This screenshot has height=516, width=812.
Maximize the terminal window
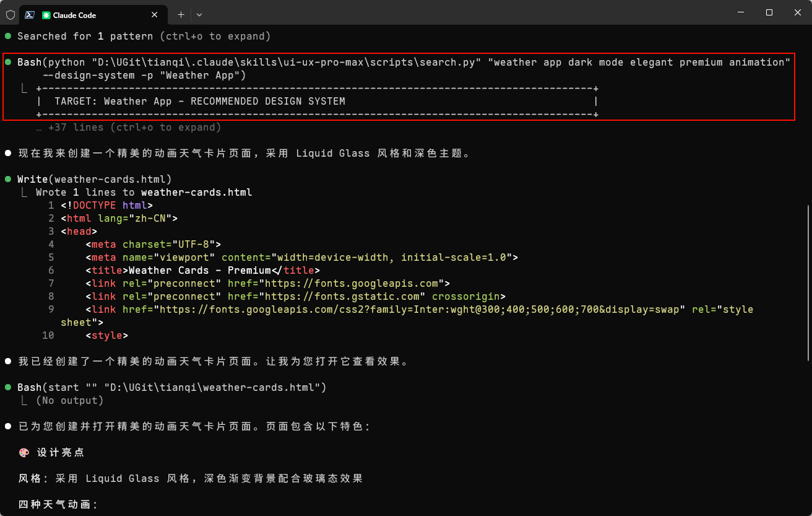[769, 12]
